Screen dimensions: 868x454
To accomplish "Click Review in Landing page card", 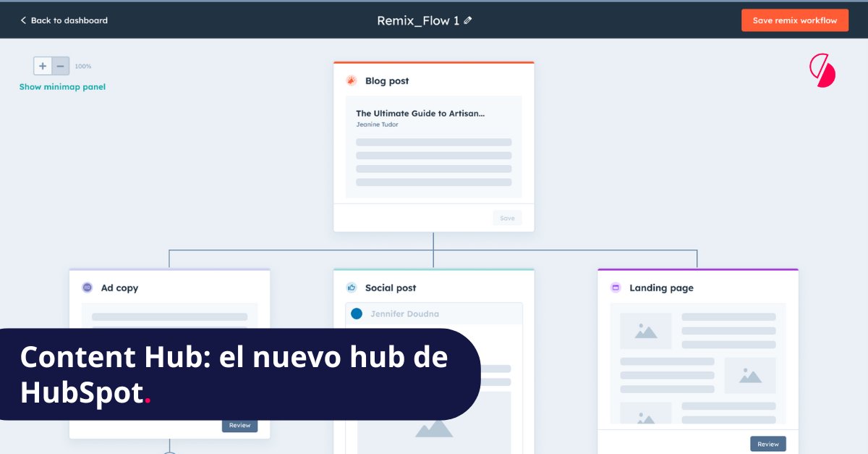I will tap(768, 444).
